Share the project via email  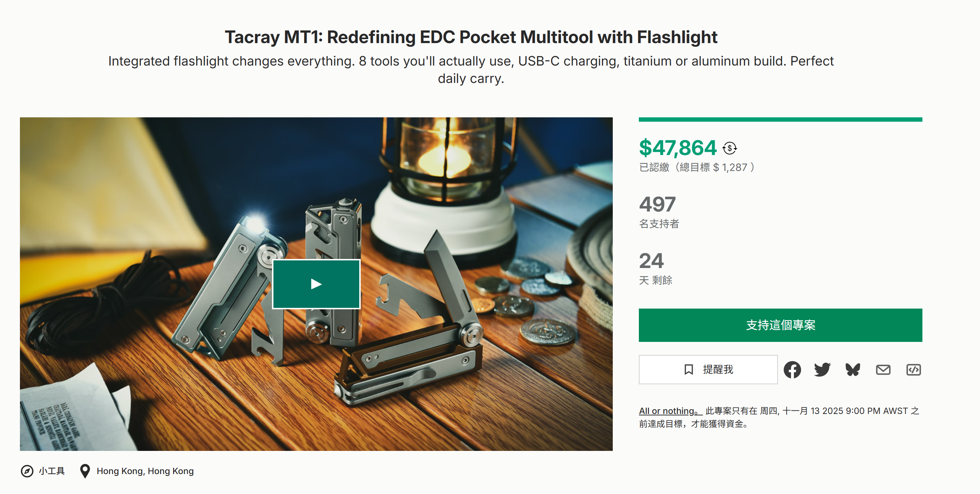pos(883,369)
